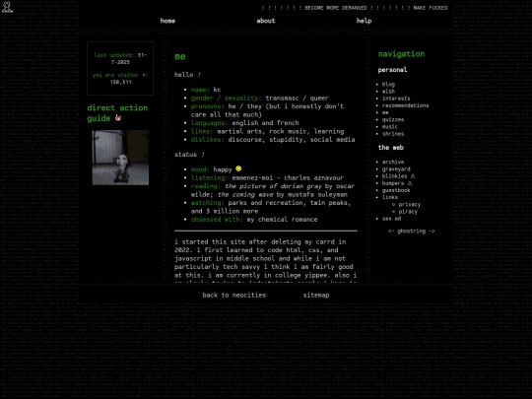This screenshot has width=532, height=399.
Task: Open the privacy sub-link
Action: (x=410, y=204)
